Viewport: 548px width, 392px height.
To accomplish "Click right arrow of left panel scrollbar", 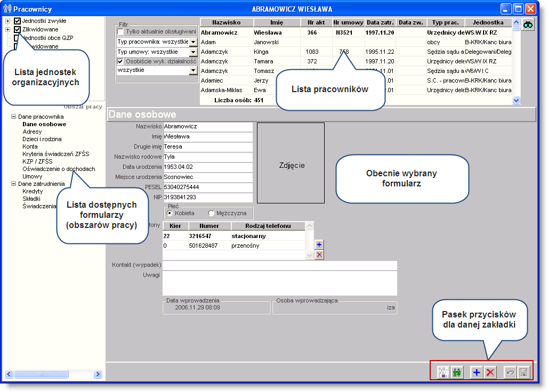I will tap(98, 374).
